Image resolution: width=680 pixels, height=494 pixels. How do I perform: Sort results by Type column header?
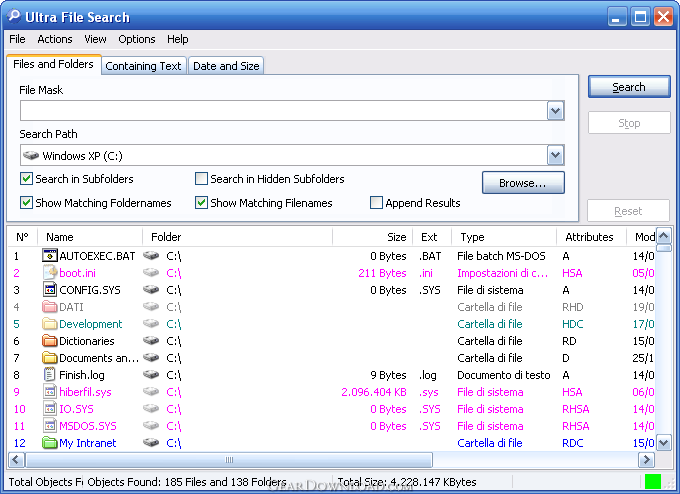(504, 237)
